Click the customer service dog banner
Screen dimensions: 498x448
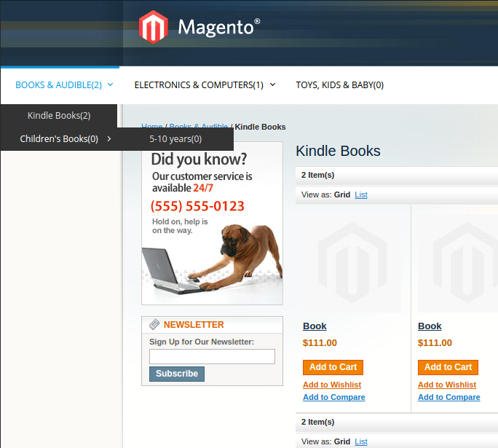pos(212,224)
